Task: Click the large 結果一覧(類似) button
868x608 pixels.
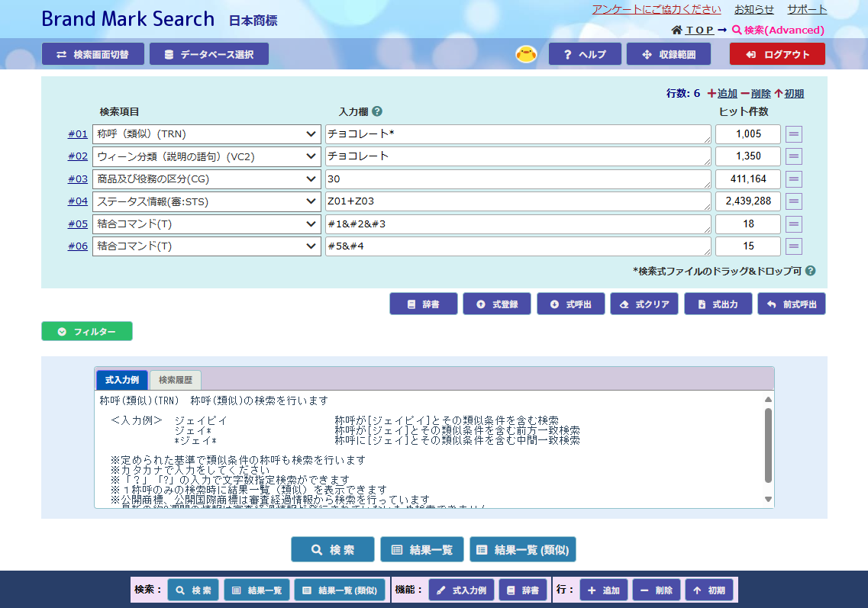Action: [523, 549]
